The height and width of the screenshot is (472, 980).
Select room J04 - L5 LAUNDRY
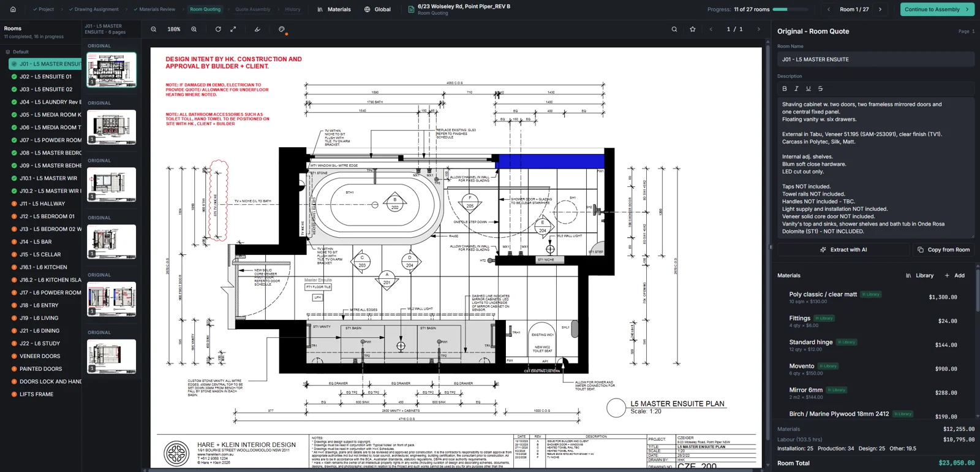(x=45, y=102)
